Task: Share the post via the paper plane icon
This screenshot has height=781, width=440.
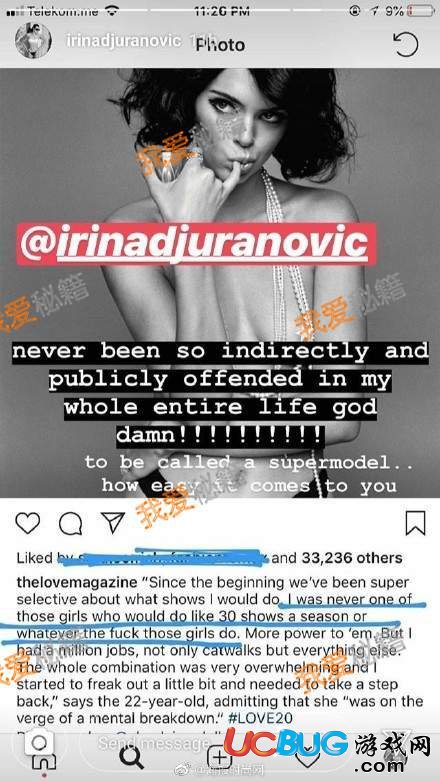Action: click(113, 522)
